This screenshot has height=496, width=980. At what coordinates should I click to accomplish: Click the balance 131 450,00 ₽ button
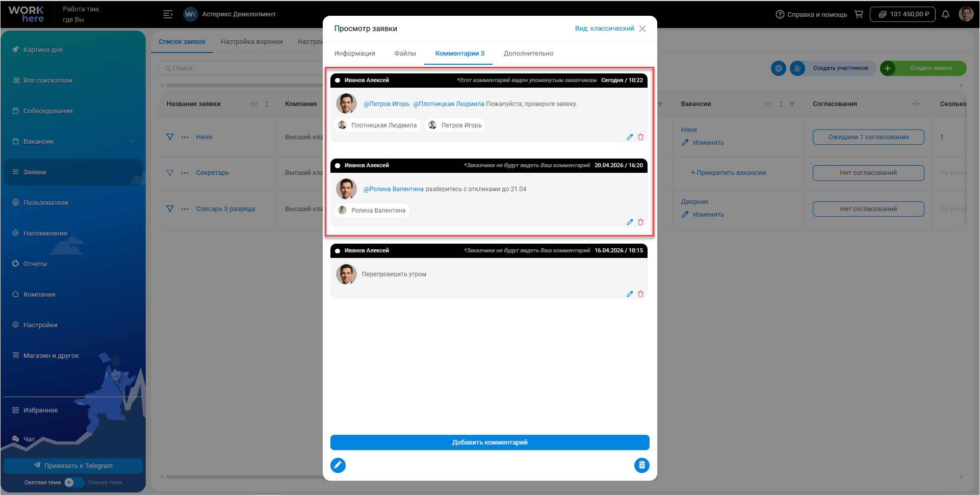tap(902, 14)
